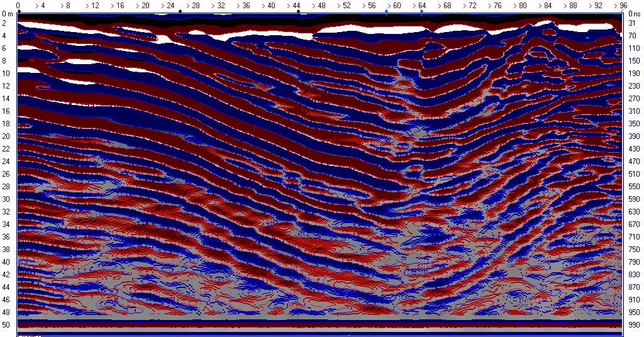This screenshot has width=644, height=337.
Task: Click depth axis label '26' on left
Action: (x=6, y=174)
